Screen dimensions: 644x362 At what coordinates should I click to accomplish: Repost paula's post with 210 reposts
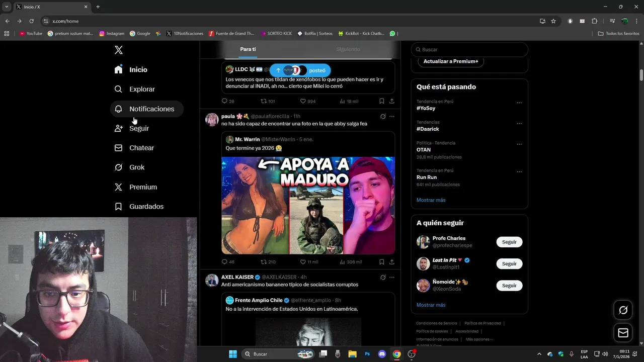(268, 262)
